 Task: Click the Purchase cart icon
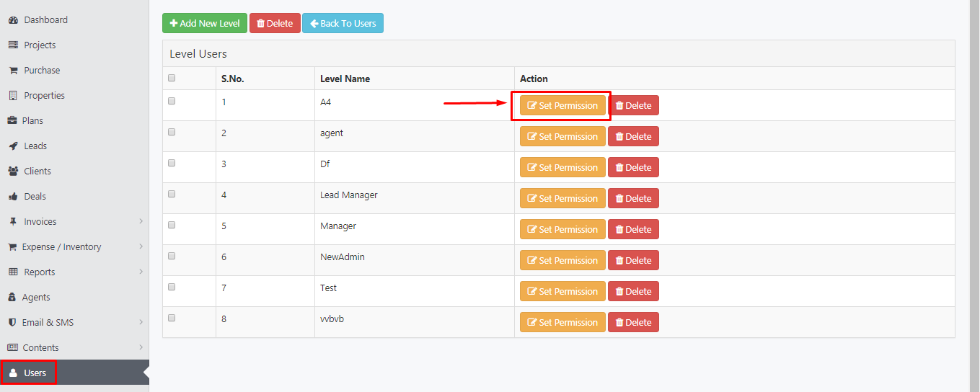pos(13,71)
